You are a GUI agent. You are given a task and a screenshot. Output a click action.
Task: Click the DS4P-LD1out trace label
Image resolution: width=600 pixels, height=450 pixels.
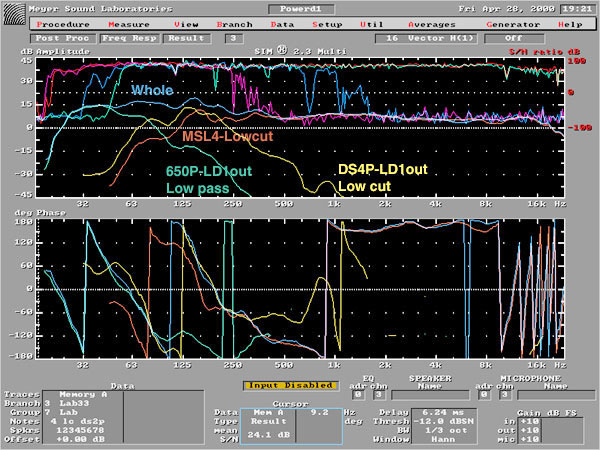coord(383,170)
